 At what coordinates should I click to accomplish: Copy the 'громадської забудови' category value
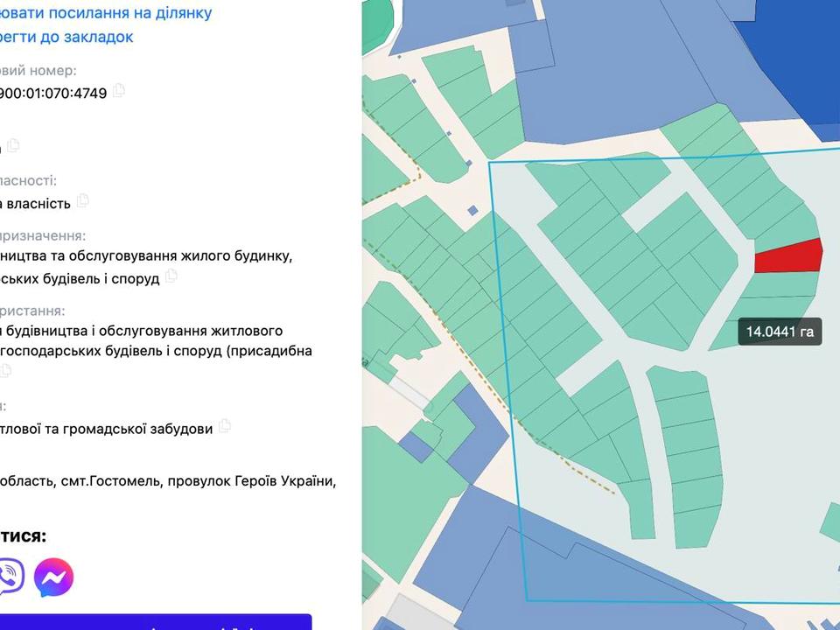point(225,426)
